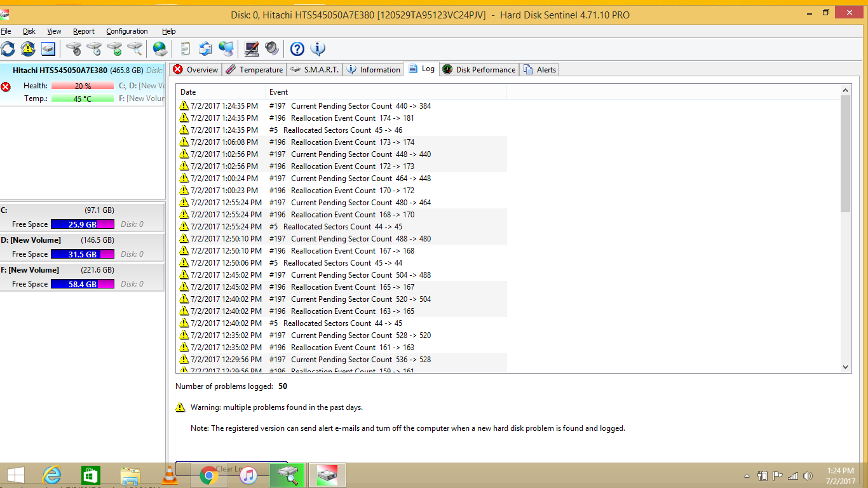Select log row Current Pending Sector Count 536 -> 528

[342, 360]
